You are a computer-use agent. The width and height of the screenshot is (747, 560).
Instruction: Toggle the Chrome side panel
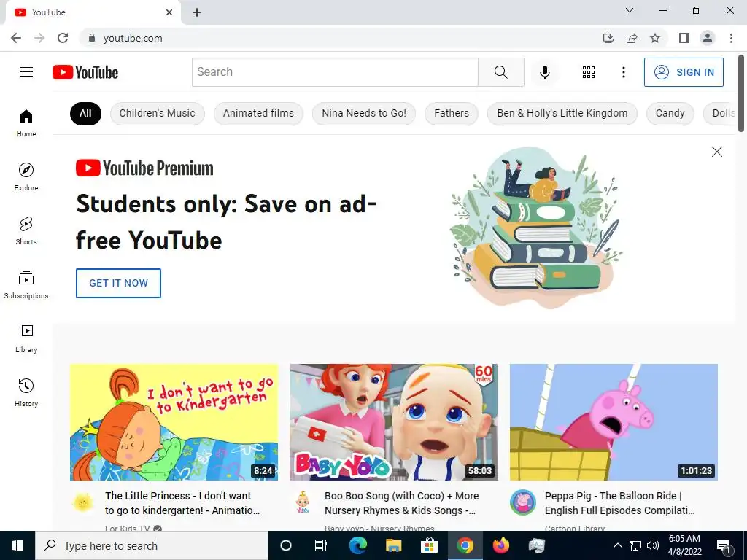click(684, 38)
